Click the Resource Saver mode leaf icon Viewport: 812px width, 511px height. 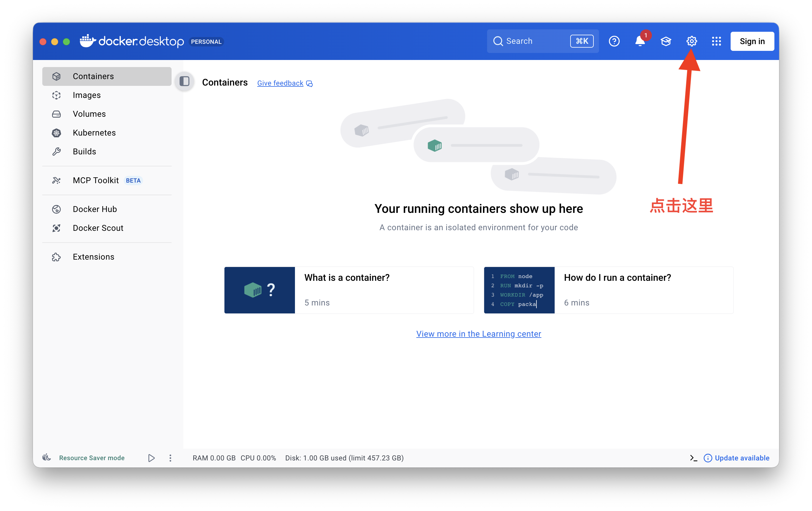pos(46,458)
